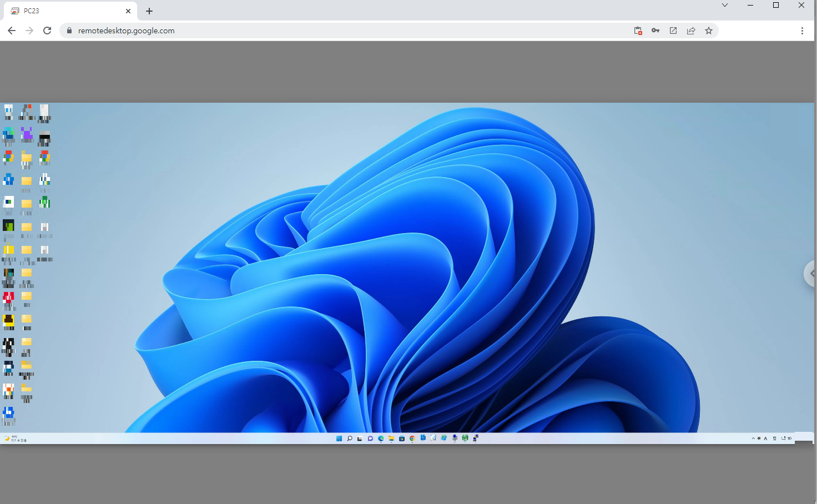Screen dimensions: 817x504
Task: Open the Chrome three-dot menu
Action: point(802,31)
